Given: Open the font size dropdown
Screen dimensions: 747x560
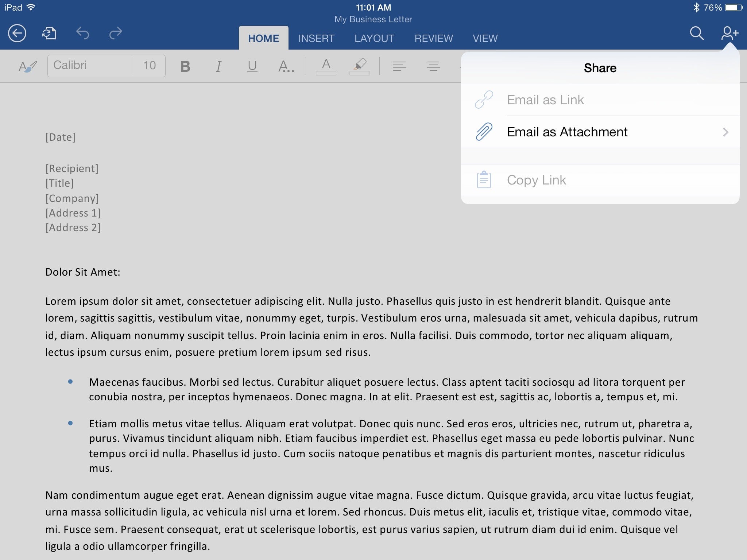Looking at the screenshot, I should pos(151,65).
